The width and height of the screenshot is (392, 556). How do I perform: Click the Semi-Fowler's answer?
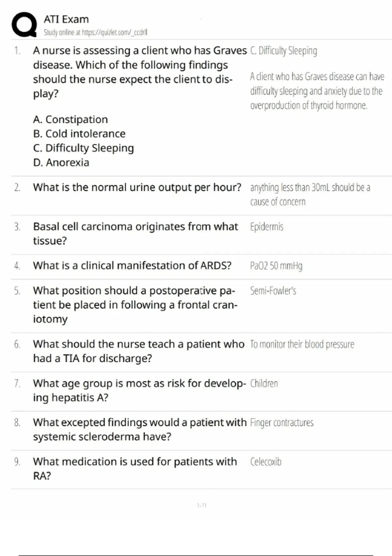(273, 291)
